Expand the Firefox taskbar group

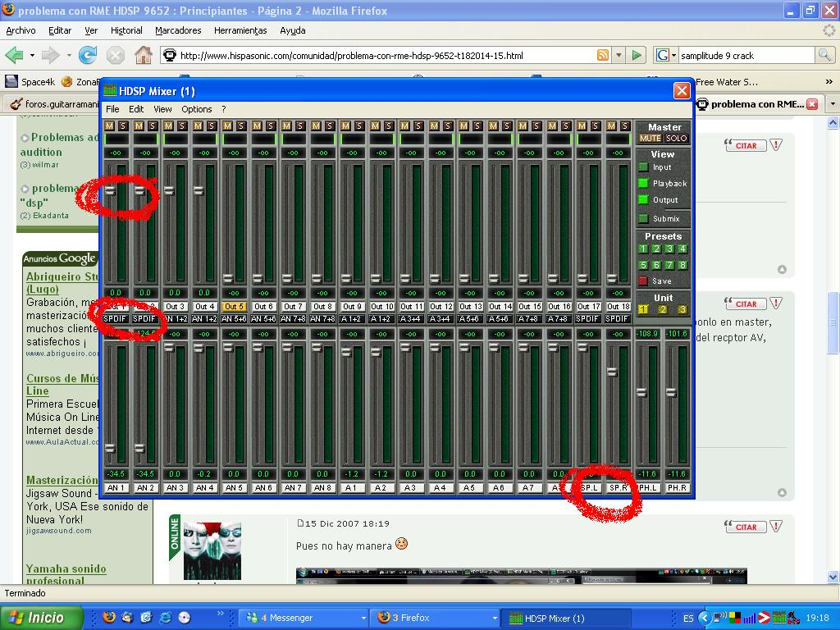(494, 618)
